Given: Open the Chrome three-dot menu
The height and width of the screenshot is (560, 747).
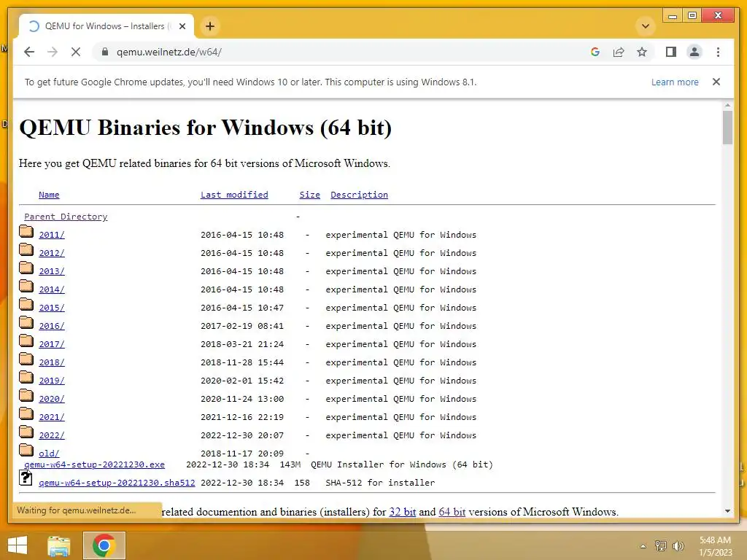Looking at the screenshot, I should click(718, 52).
